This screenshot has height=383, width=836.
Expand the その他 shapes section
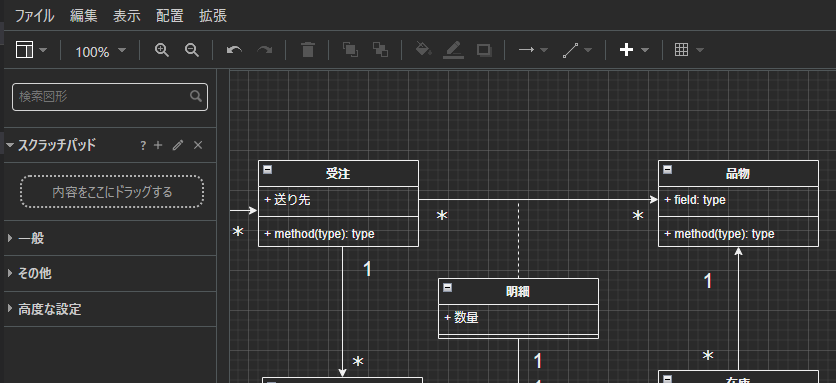[110, 274]
